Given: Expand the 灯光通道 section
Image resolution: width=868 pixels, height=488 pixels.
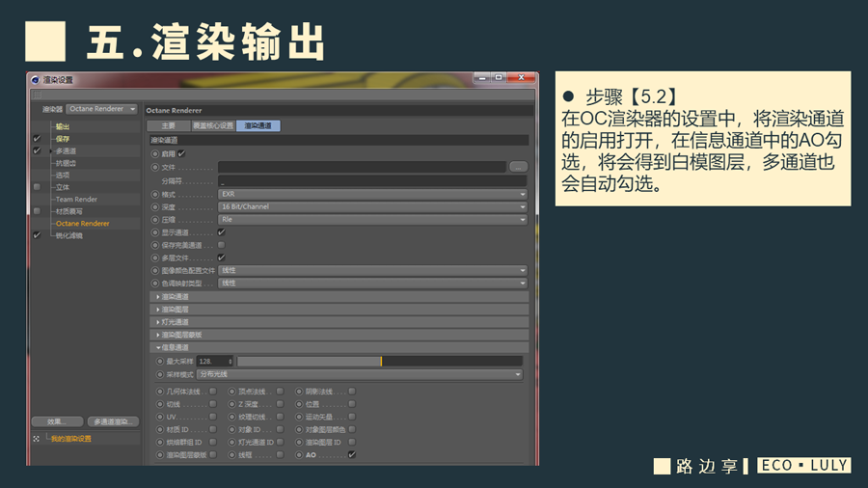Looking at the screenshot, I should coord(339,322).
